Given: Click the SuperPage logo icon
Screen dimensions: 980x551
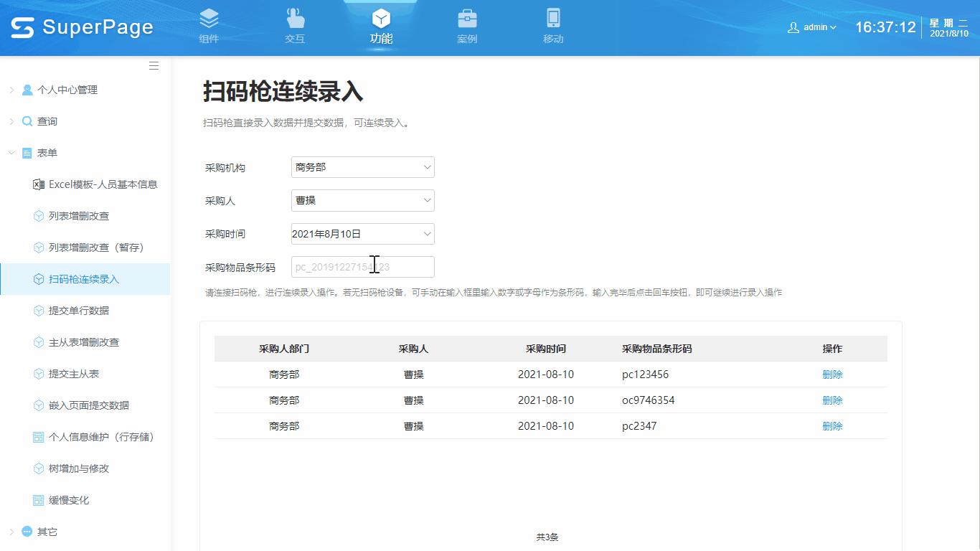Looking at the screenshot, I should (x=22, y=27).
